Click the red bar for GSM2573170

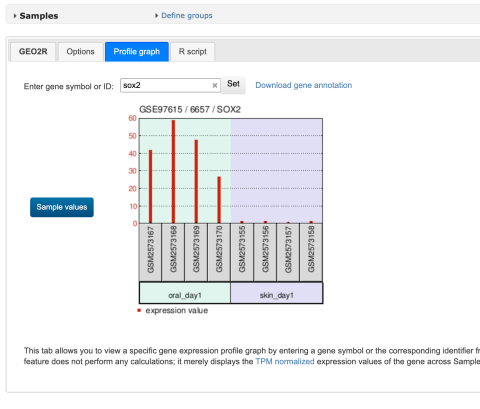click(219, 200)
